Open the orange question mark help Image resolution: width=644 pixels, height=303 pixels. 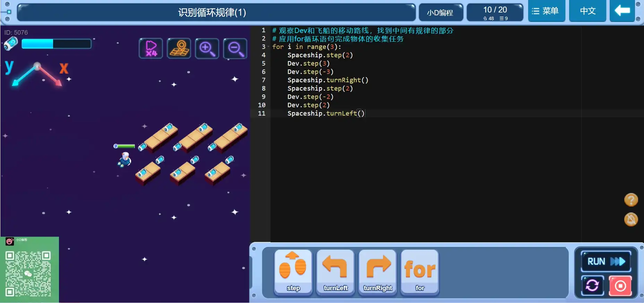631,200
